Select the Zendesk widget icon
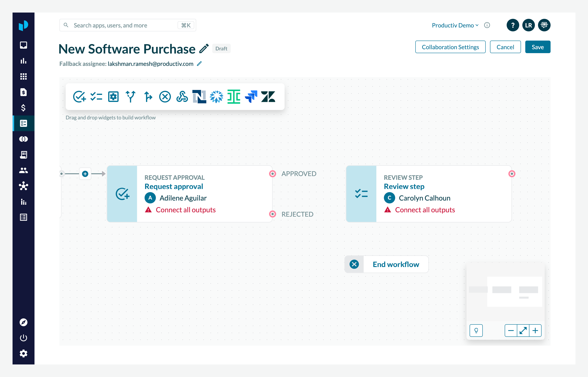Viewport: 588px width, 377px height. (268, 96)
